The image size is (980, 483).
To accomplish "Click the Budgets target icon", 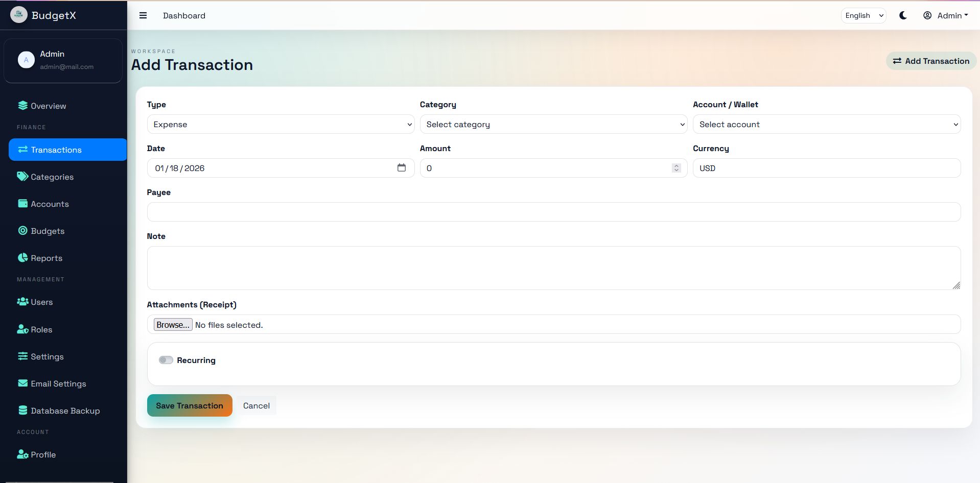I will tap(22, 231).
